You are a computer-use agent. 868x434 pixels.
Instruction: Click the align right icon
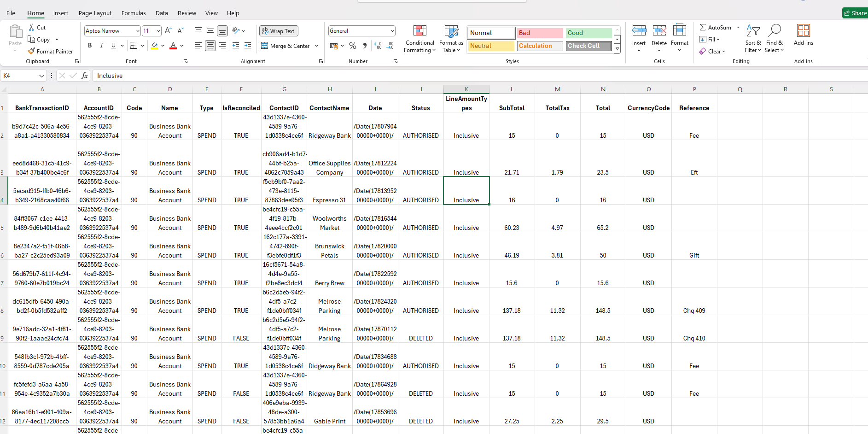[x=222, y=46]
